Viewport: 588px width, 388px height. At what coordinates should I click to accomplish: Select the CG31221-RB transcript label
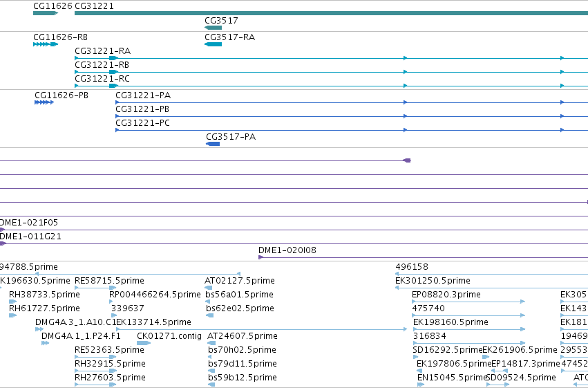[x=102, y=64]
